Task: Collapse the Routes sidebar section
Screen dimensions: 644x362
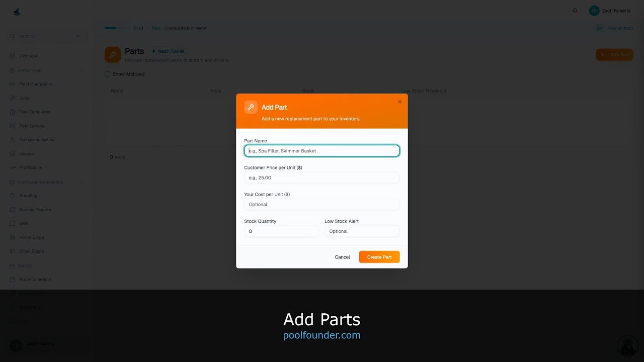Action: pyautogui.click(x=82, y=266)
